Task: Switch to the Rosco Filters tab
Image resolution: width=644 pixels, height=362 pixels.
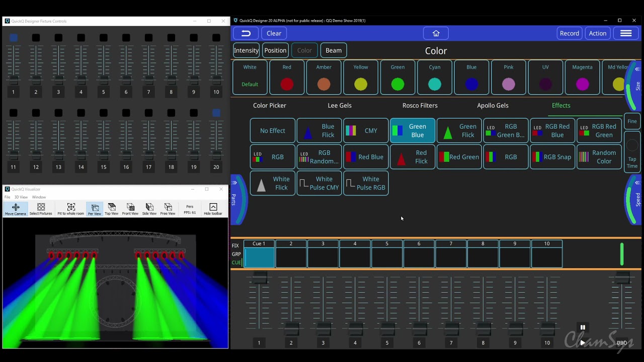Action: pyautogui.click(x=420, y=106)
